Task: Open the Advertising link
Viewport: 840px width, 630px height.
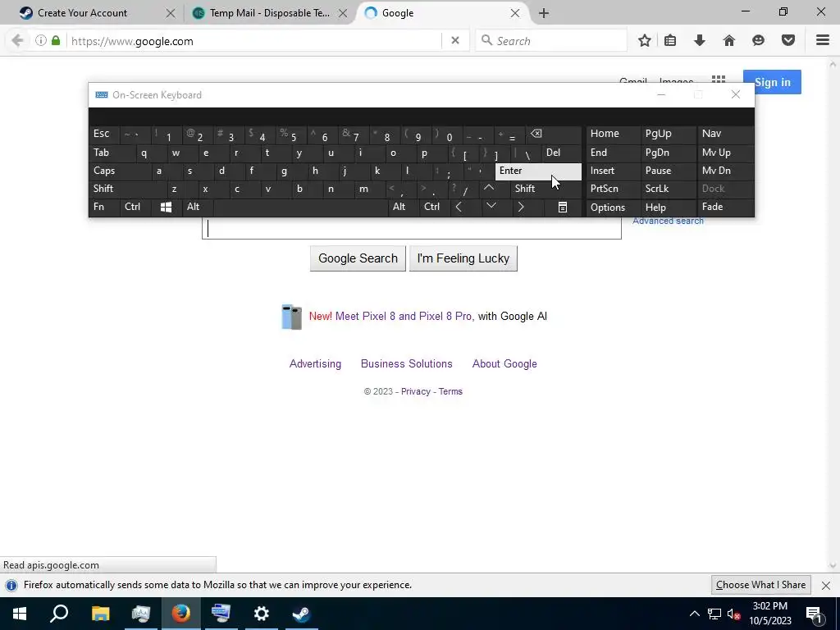Action: pos(315,363)
